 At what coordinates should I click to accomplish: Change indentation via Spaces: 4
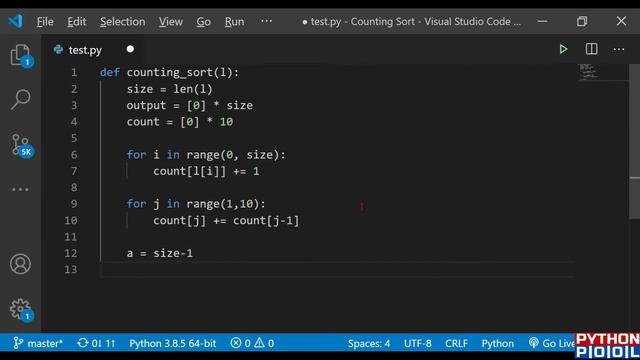coord(369,343)
